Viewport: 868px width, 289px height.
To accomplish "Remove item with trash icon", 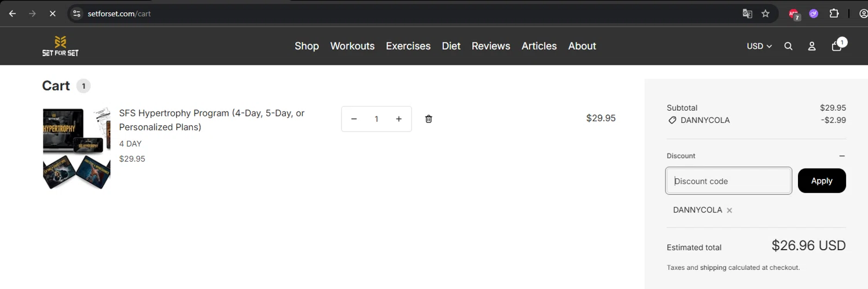I will [429, 119].
